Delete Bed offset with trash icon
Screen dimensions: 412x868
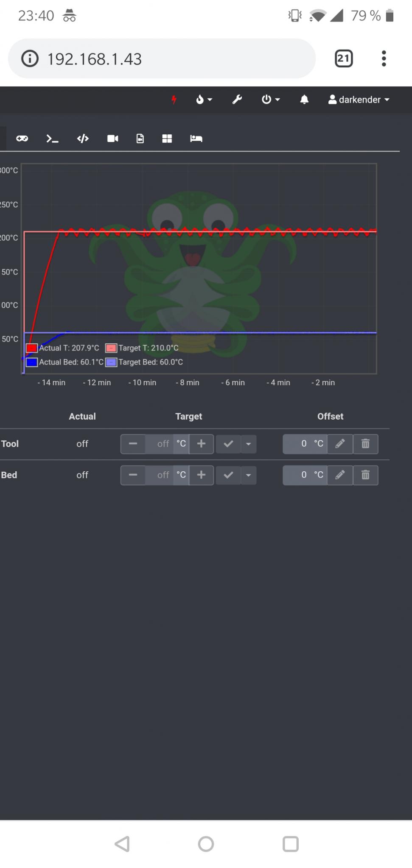pos(365,475)
